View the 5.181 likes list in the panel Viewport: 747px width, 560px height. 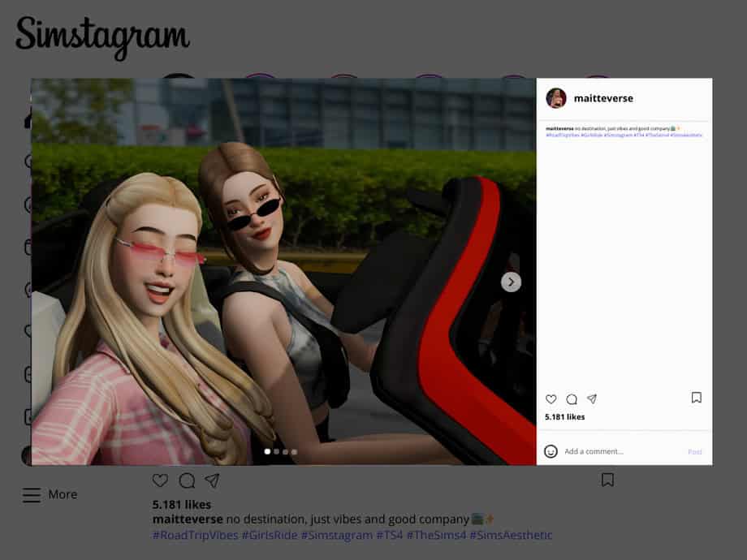pyautogui.click(x=564, y=417)
